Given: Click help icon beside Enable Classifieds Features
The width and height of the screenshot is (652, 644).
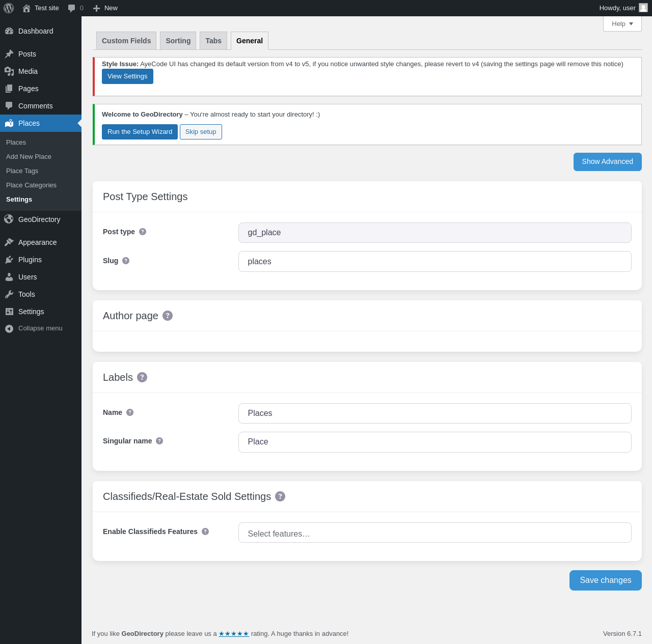Looking at the screenshot, I should [x=205, y=531].
